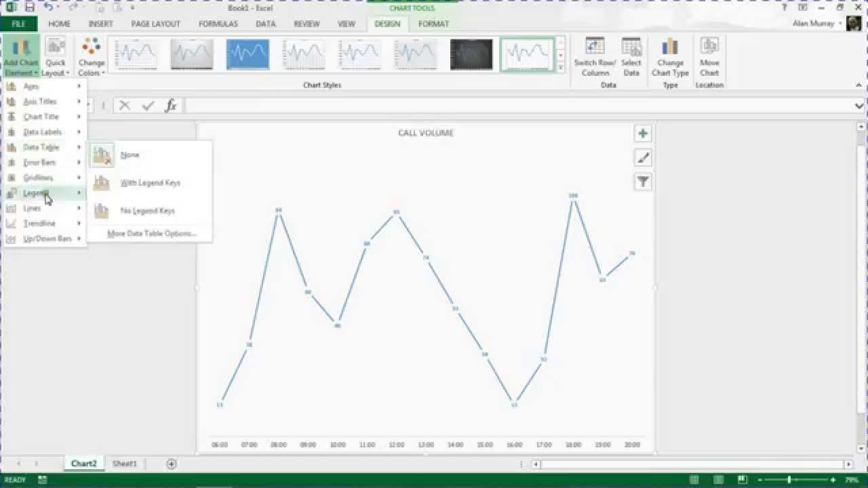Screen dimensions: 868x488
Task: Choose With Legend Keys option
Action: tap(150, 183)
